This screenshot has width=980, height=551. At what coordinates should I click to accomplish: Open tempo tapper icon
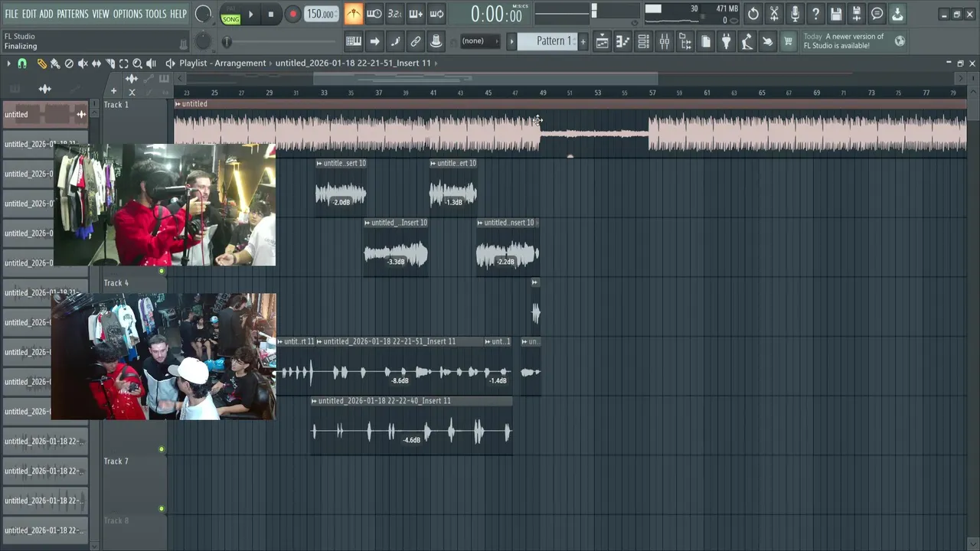pos(747,41)
